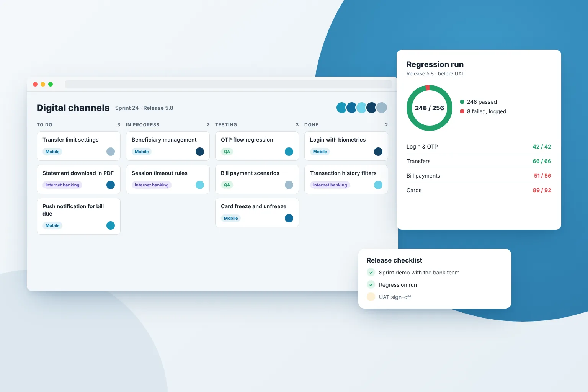This screenshot has width=588, height=392.
Task: Select the Bill payments results row
Action: (x=479, y=176)
